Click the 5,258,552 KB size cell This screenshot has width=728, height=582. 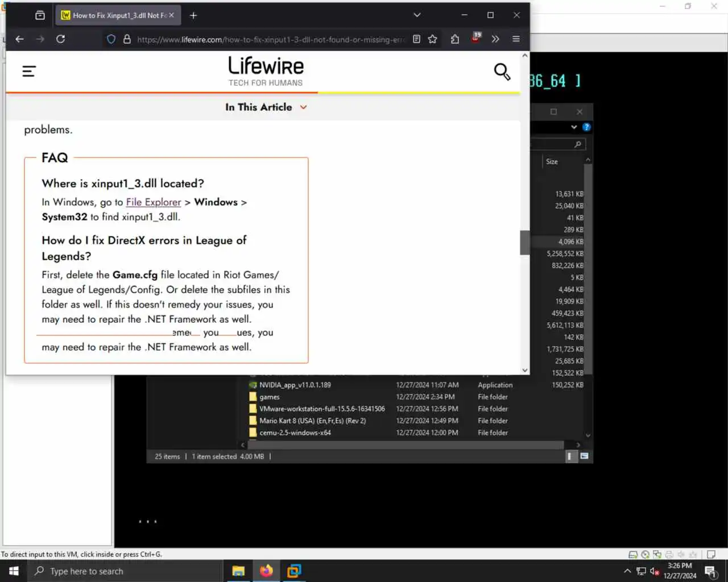pyautogui.click(x=565, y=253)
